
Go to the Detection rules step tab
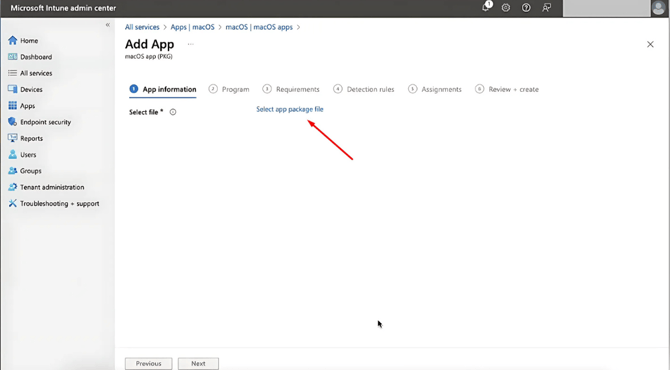pos(364,89)
